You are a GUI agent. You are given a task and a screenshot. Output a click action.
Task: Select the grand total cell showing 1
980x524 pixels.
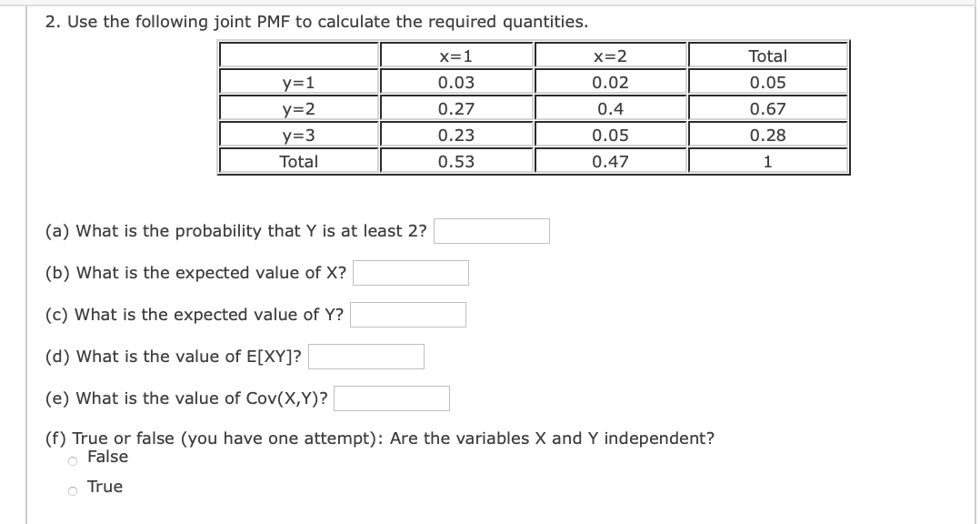click(768, 160)
